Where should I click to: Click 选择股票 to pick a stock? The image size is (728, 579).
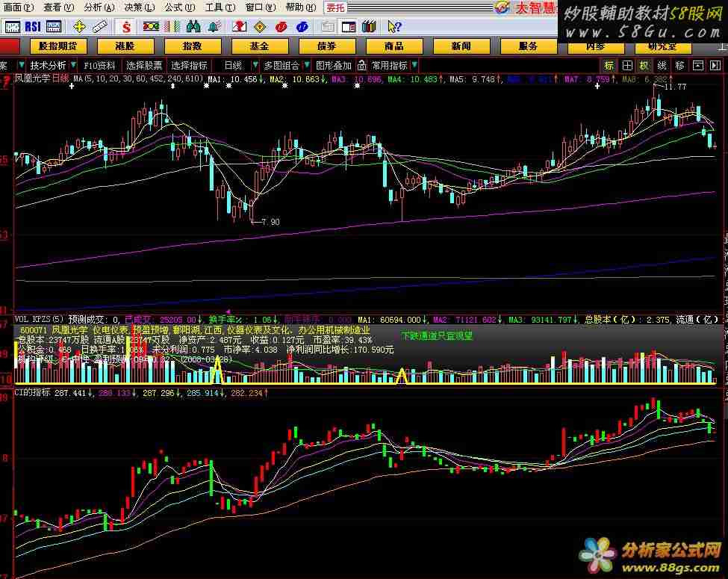tap(144, 66)
